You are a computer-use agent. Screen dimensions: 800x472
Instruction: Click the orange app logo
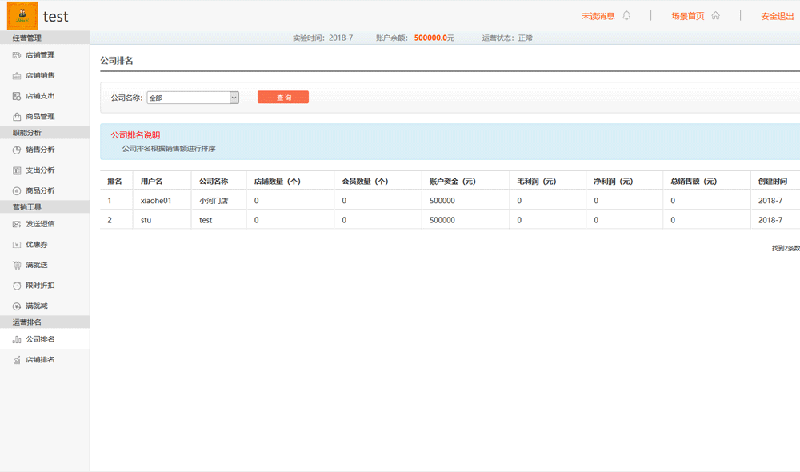point(22,16)
